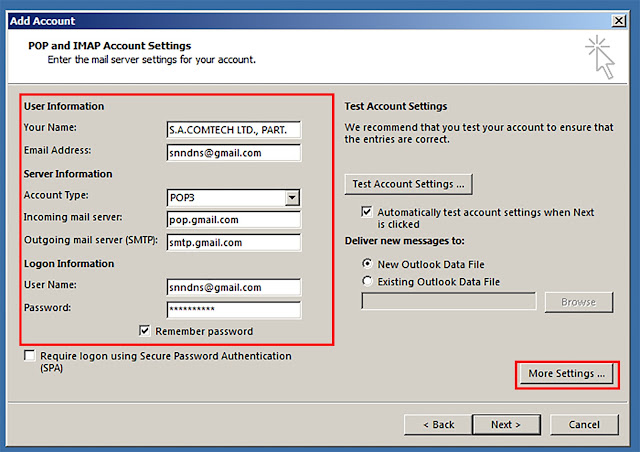
Task: Uncheck Automatically test account settings option
Action: click(367, 212)
